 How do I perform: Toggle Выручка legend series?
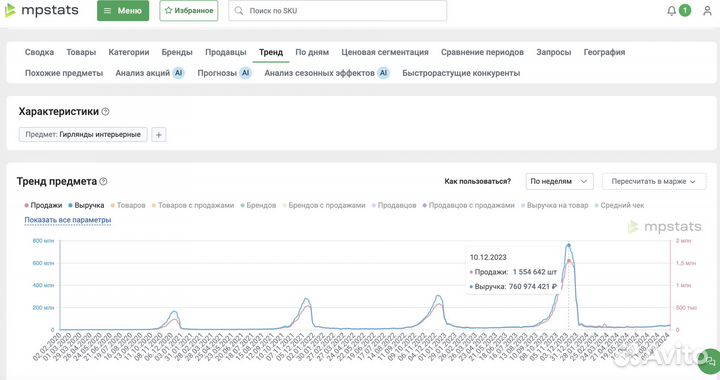(x=86, y=205)
